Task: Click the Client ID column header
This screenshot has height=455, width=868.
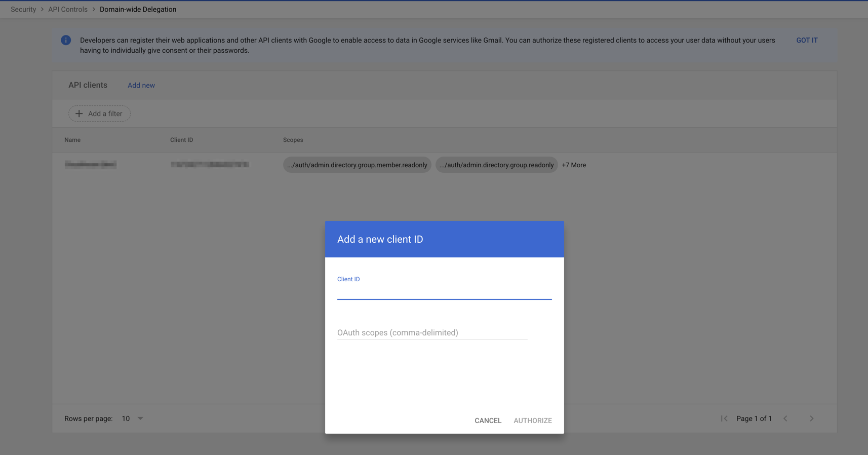Action: 181,140
